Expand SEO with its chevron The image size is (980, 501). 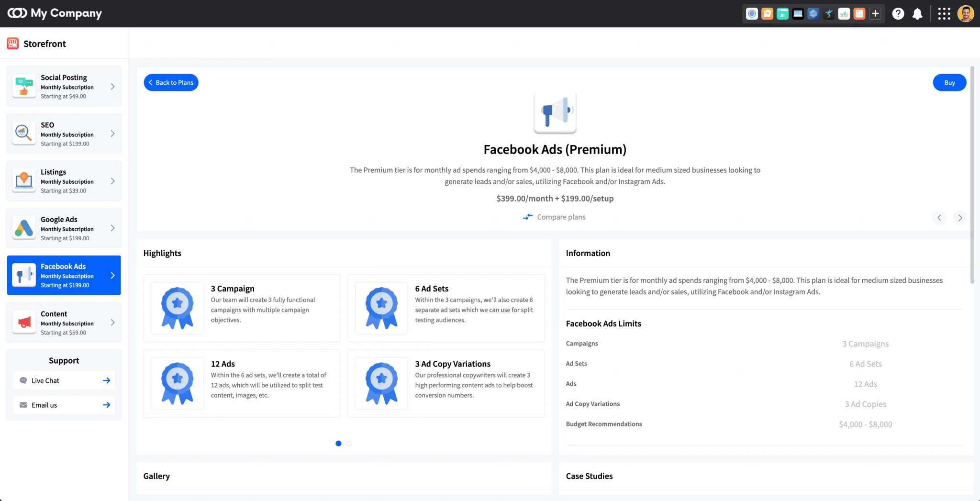pyautogui.click(x=112, y=134)
